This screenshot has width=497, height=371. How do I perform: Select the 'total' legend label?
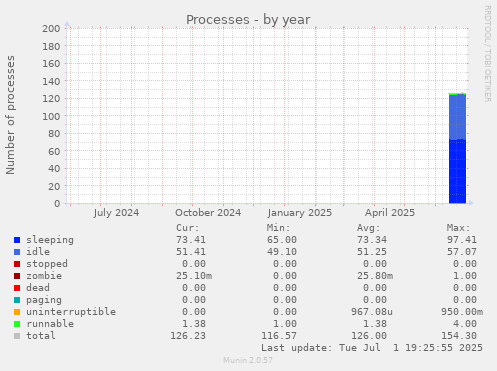pyautogui.click(x=41, y=336)
